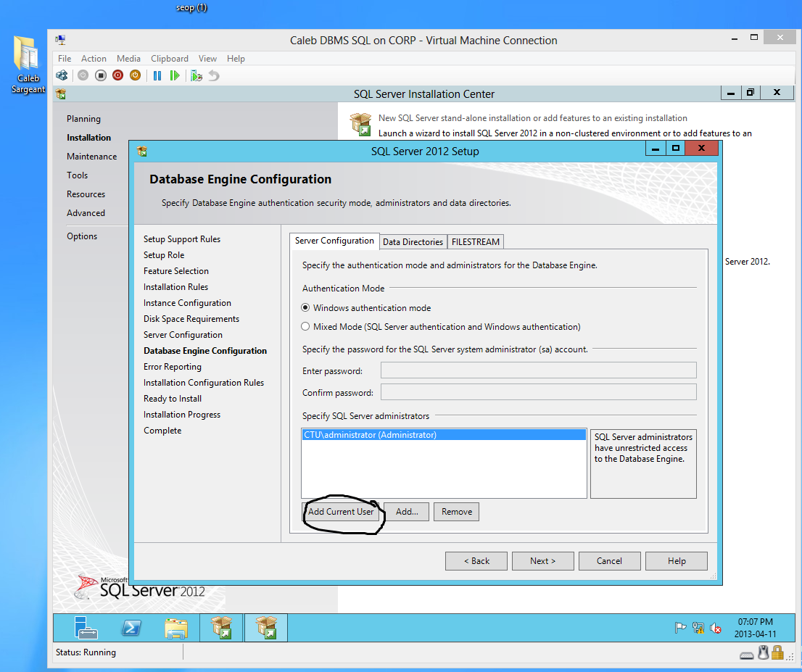Image resolution: width=802 pixels, height=672 pixels.
Task: Select Planning in Installation Center
Action: click(x=83, y=119)
